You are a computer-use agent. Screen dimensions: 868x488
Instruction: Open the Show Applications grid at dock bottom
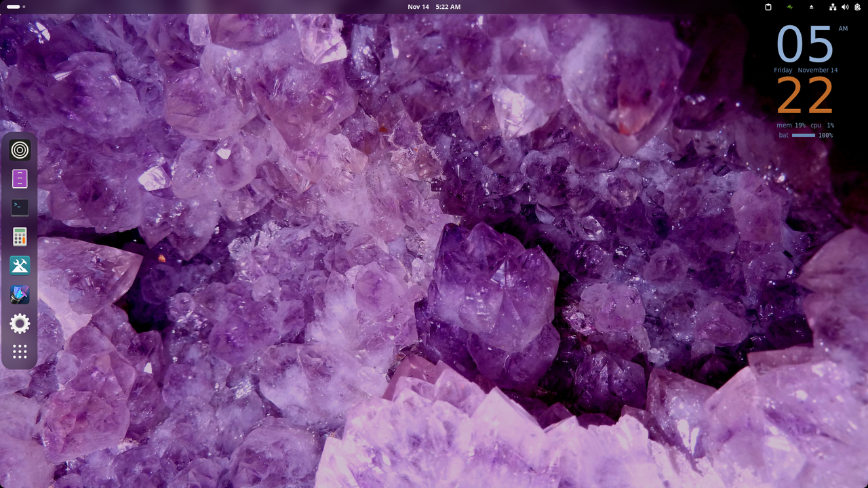coord(20,352)
